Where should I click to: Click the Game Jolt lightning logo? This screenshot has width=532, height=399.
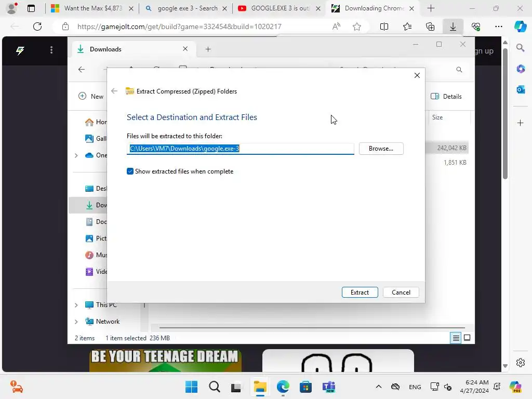coord(20,50)
